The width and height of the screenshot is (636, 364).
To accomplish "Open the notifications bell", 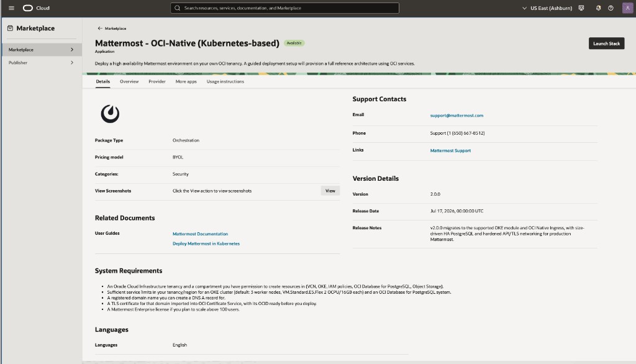I will [598, 8].
